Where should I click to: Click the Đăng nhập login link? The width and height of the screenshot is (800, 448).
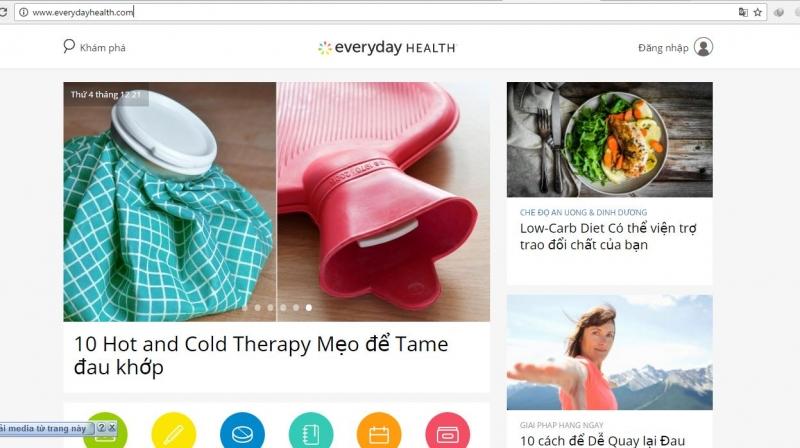(663, 47)
